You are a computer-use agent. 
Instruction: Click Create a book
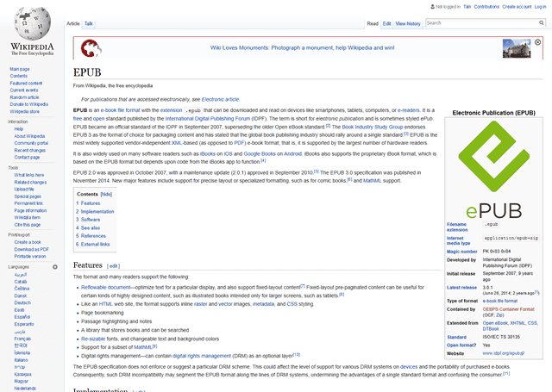28,242
